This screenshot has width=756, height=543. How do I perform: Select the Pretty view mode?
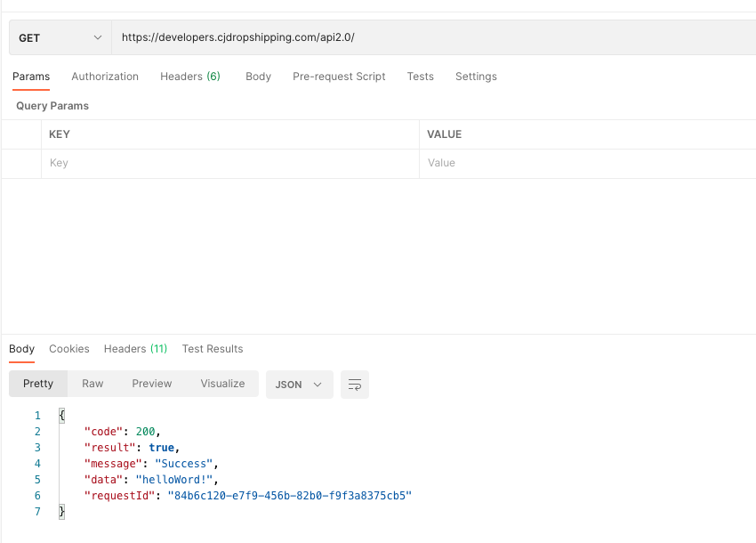point(38,384)
